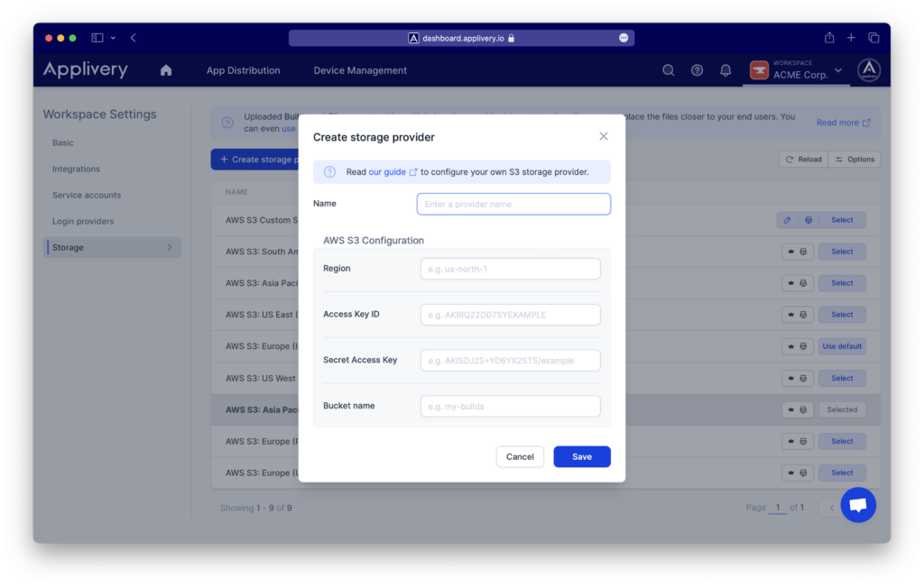Open the user avatar menu
Image resolution: width=924 pixels, height=587 pixels.
(x=869, y=70)
